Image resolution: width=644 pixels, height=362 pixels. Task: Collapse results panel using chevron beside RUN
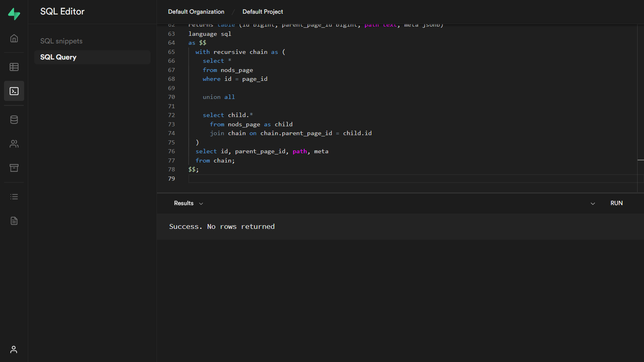592,204
